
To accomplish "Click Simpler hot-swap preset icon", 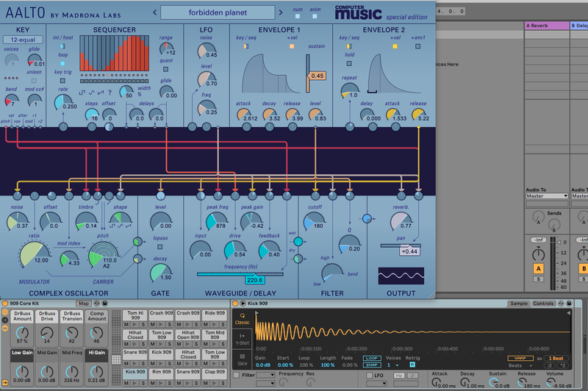I will pyautogui.click(x=561, y=304).
